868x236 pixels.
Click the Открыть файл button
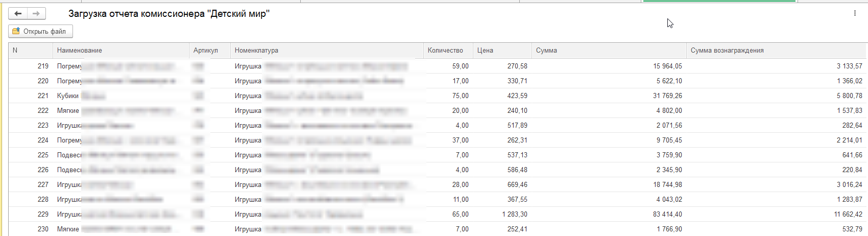point(40,31)
